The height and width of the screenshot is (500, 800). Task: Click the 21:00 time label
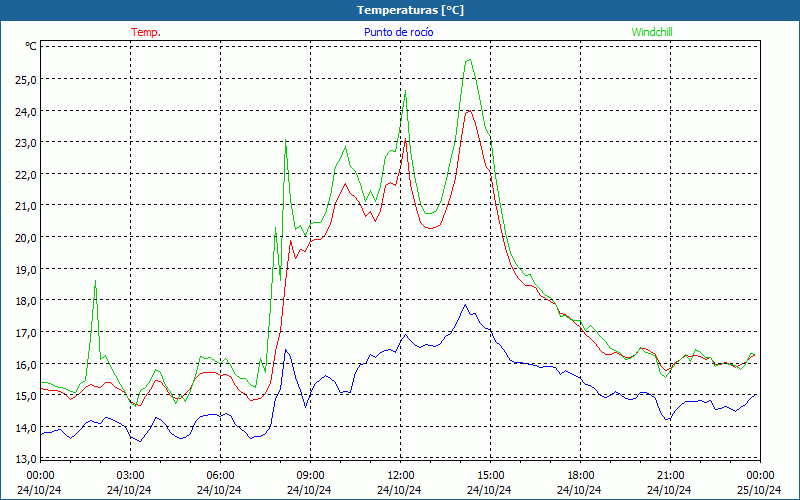[670, 476]
